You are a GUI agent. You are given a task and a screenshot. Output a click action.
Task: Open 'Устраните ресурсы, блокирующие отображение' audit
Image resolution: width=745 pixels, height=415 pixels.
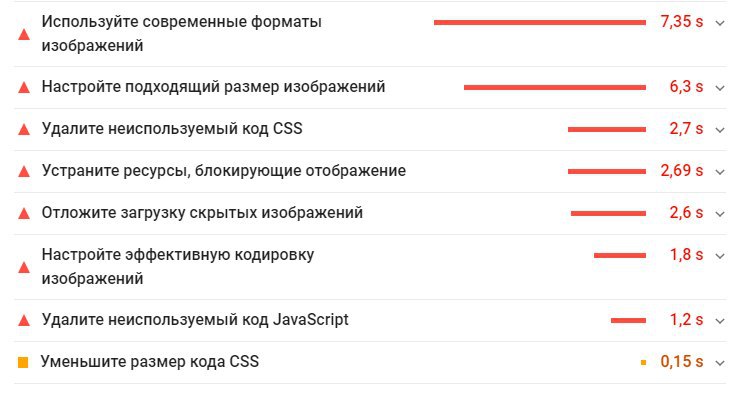[224, 171]
